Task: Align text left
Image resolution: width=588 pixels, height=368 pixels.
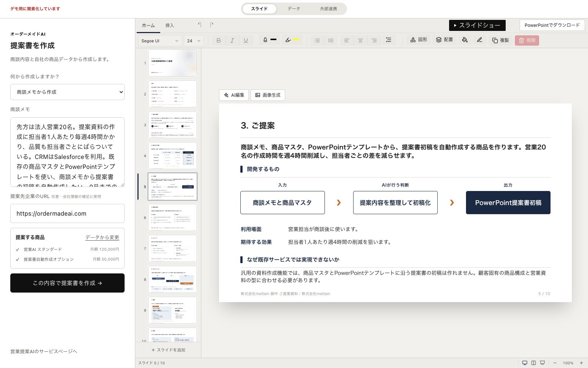Action: point(347,40)
